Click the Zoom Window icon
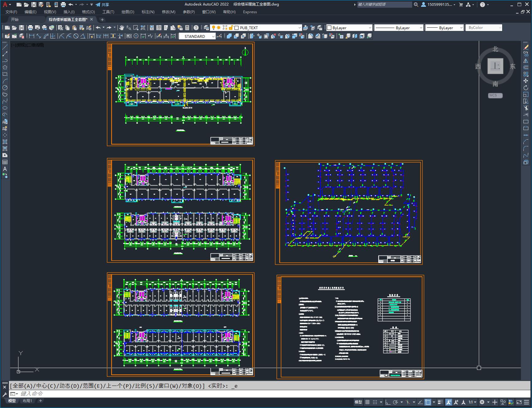 click(136, 28)
